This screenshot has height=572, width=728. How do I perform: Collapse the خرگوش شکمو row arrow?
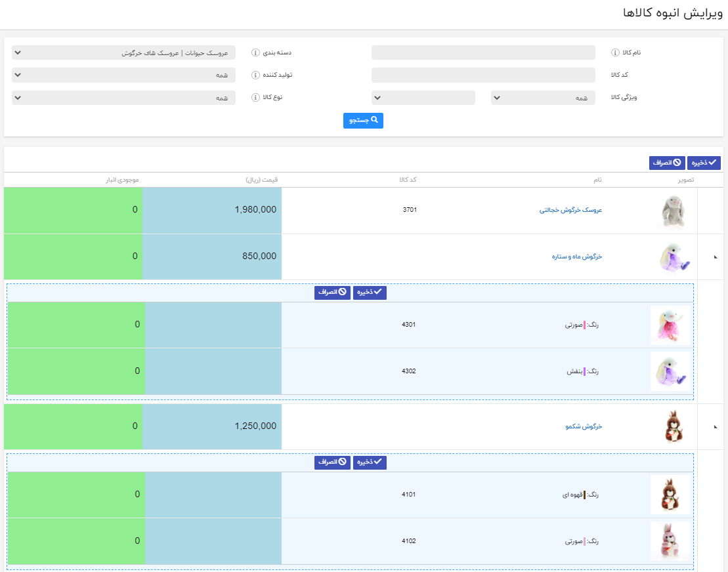[716, 427]
